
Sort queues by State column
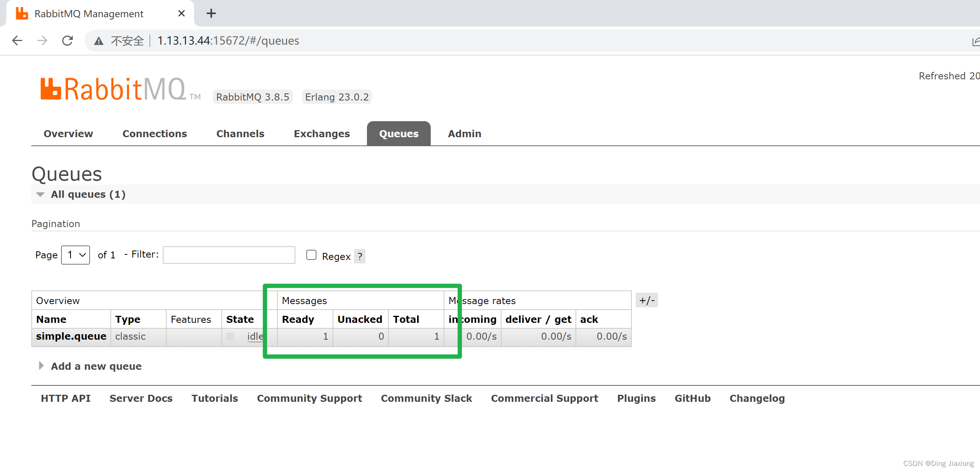pyautogui.click(x=240, y=319)
